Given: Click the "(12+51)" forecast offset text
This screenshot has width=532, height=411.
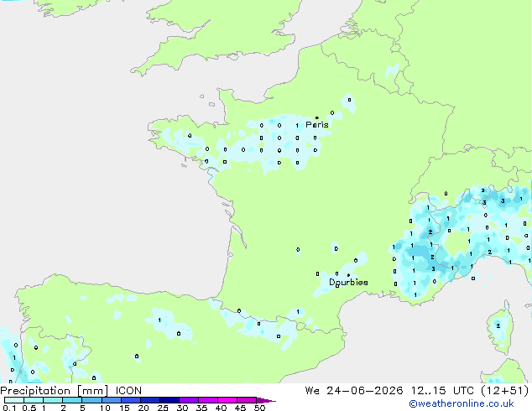Looking at the screenshot, I should 505,391.
